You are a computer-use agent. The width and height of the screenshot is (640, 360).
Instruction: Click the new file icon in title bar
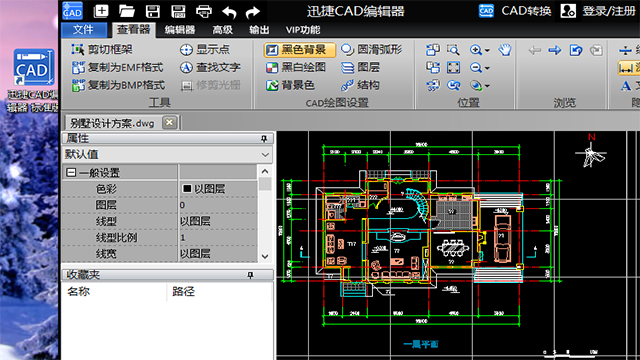[101, 11]
